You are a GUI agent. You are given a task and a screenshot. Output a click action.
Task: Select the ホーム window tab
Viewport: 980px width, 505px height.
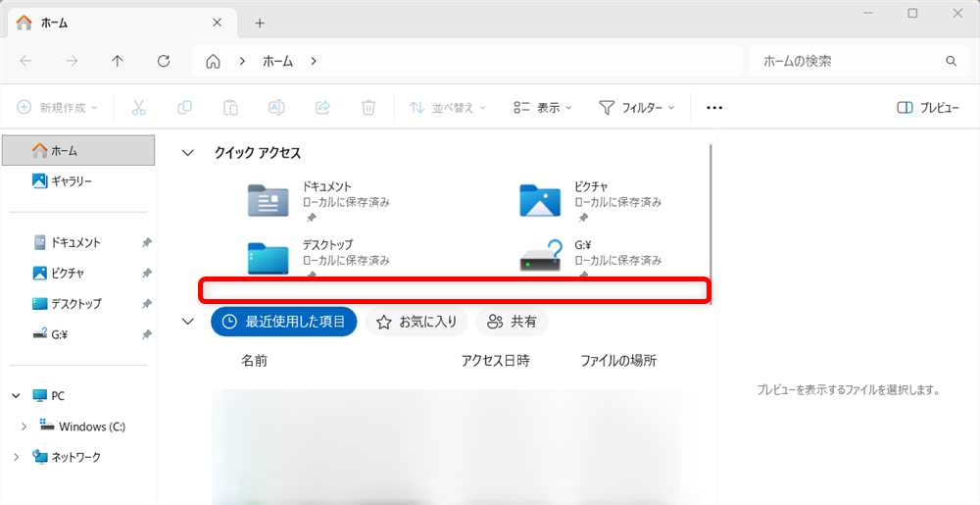coord(122,24)
